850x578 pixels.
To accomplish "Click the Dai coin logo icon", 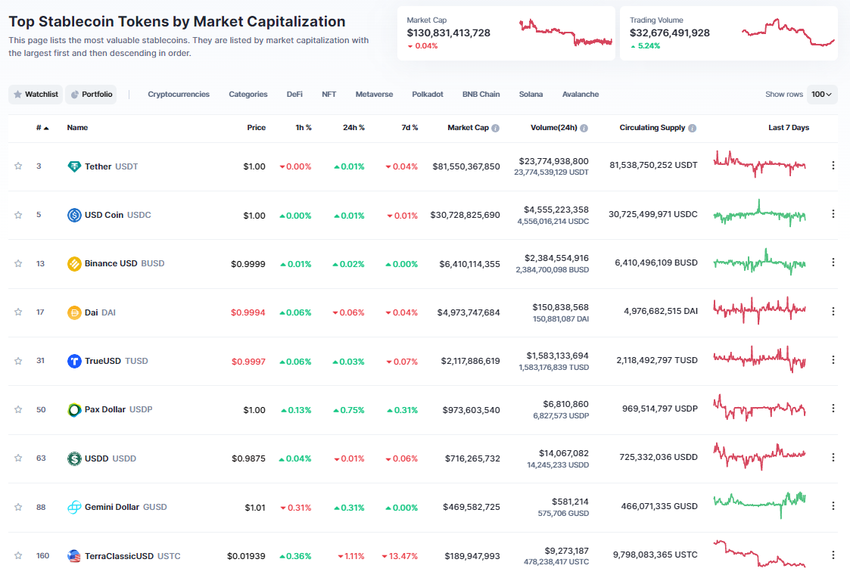I will [x=74, y=312].
